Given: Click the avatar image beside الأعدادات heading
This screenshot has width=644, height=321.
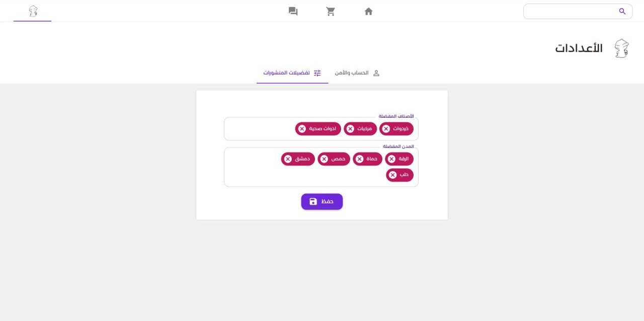Looking at the screenshot, I should [622, 48].
